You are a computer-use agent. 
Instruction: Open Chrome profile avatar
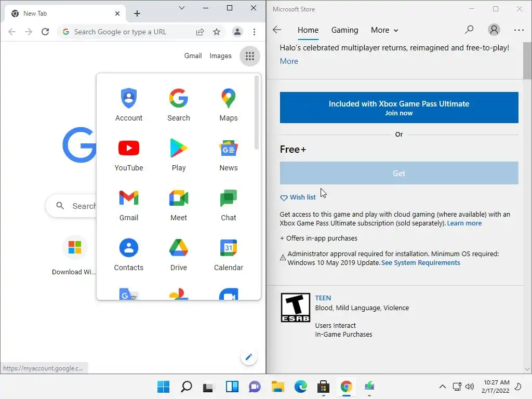[x=237, y=32]
